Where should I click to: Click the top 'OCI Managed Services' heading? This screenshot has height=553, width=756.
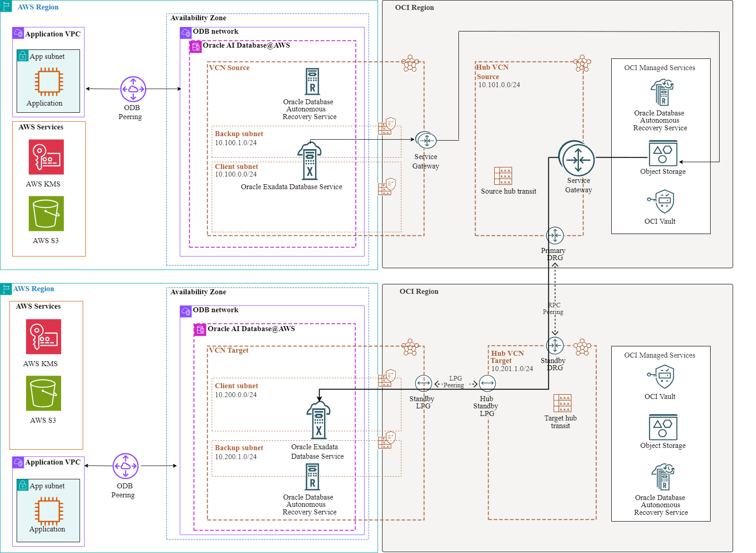[x=660, y=68]
